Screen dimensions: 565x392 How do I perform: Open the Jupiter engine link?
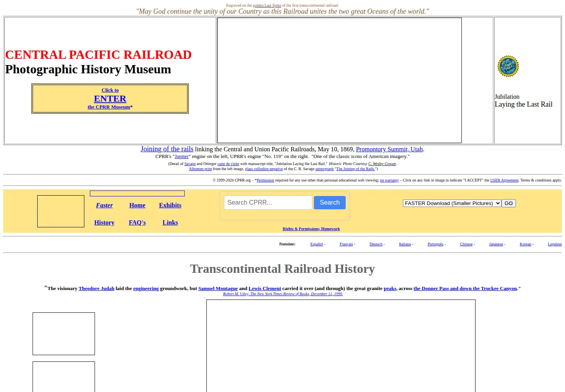pos(182,156)
